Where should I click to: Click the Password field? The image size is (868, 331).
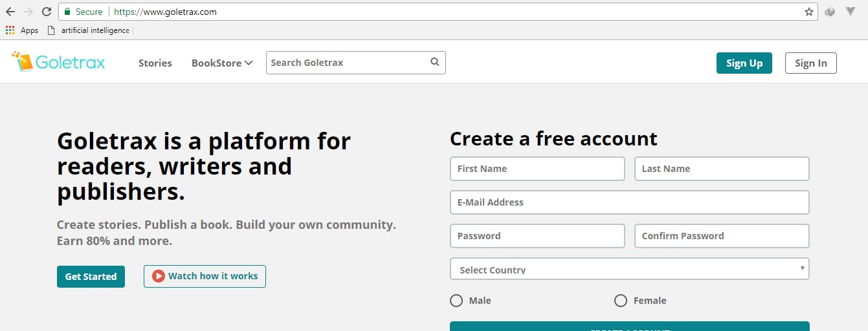coord(537,236)
